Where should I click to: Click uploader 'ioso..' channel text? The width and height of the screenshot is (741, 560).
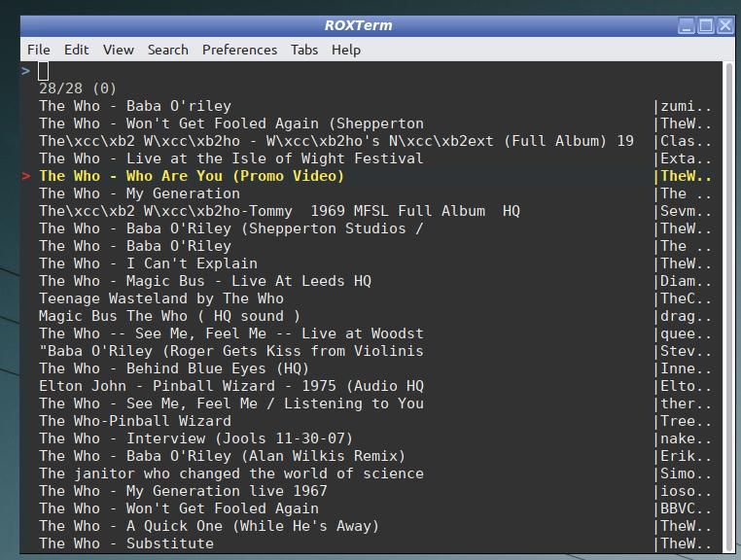pyautogui.click(x=686, y=491)
